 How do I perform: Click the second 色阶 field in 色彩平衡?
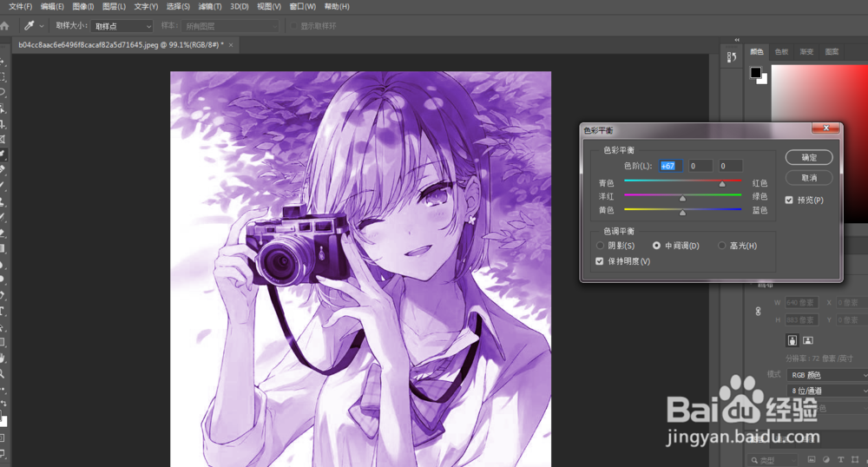(x=700, y=166)
